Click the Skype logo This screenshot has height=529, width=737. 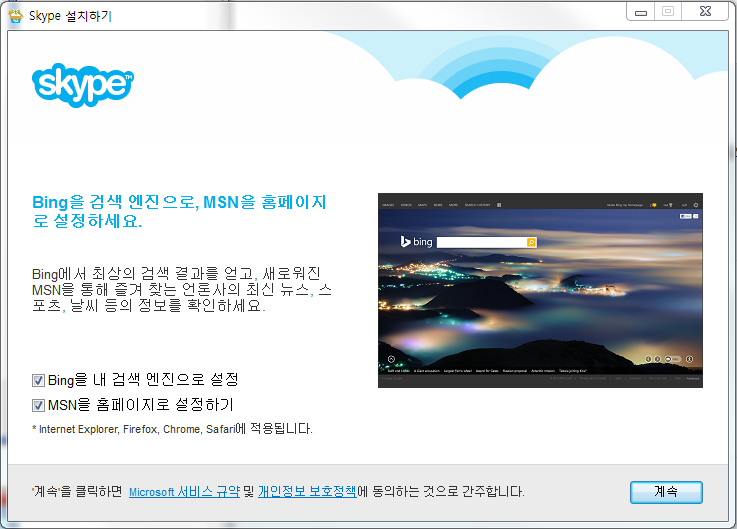click(x=83, y=85)
